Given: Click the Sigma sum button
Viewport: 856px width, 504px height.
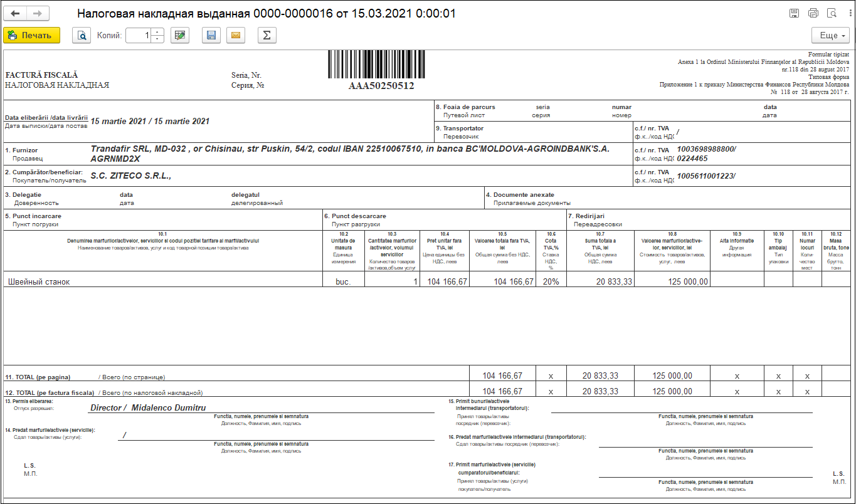Looking at the screenshot, I should point(267,35).
